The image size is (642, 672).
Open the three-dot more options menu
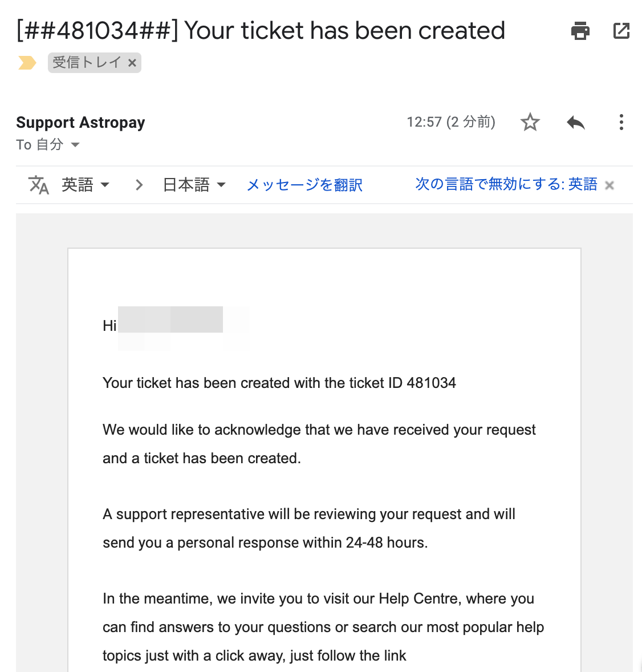621,122
